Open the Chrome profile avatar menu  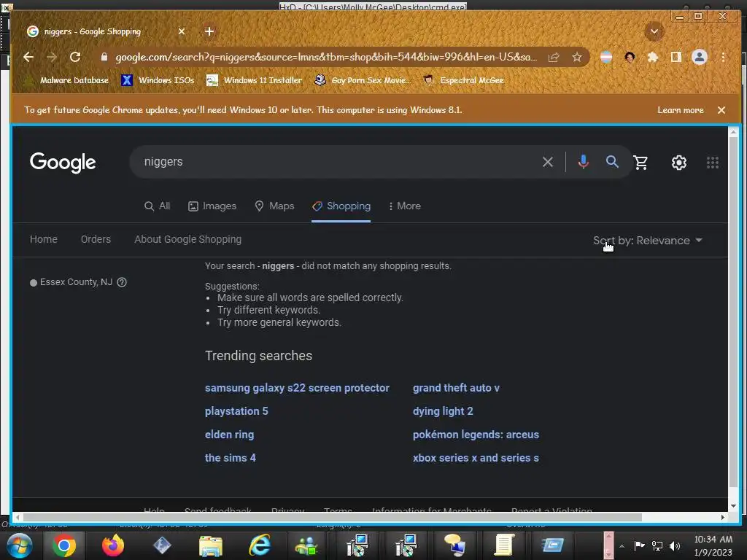click(700, 57)
